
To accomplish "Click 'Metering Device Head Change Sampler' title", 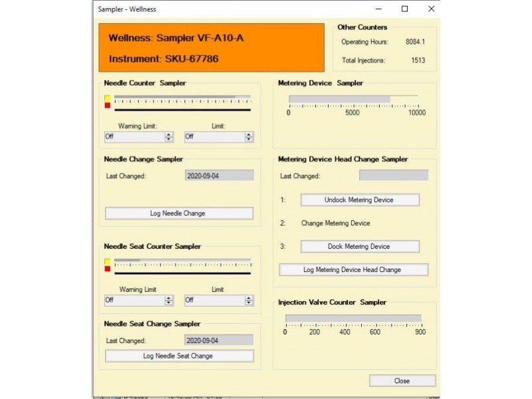I will tap(343, 159).
